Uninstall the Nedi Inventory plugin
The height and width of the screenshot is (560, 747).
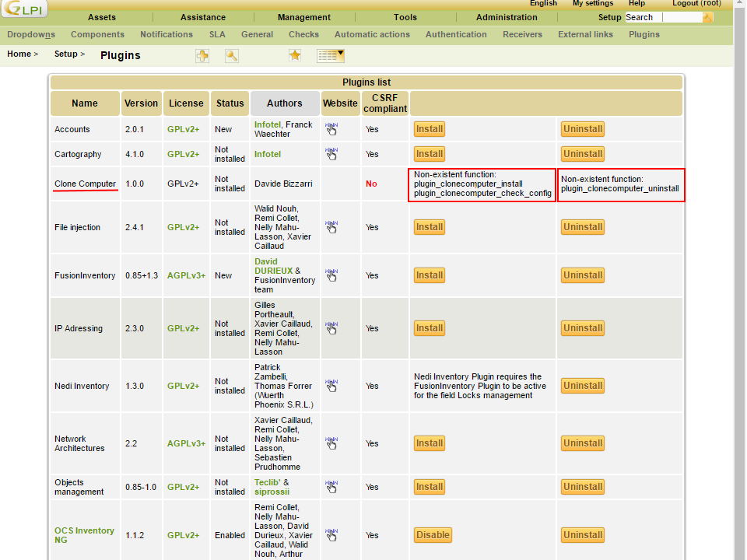click(583, 386)
